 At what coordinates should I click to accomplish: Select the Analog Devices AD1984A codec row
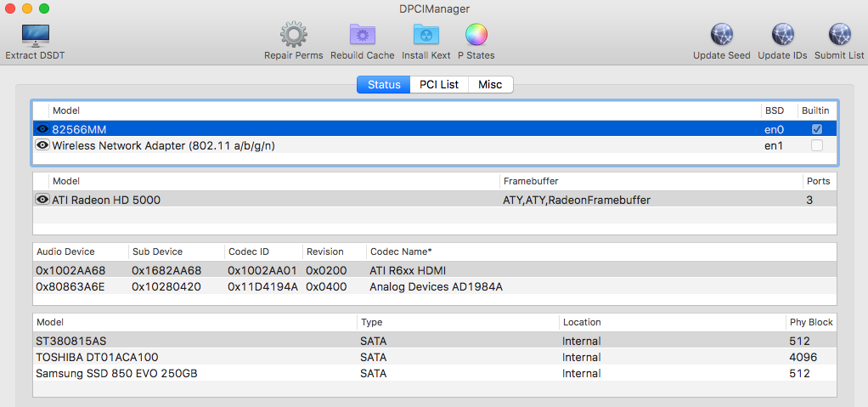coord(435,287)
